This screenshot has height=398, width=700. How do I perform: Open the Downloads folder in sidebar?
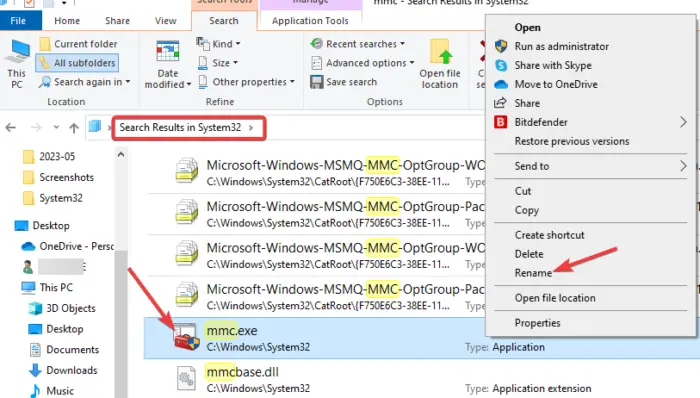[x=71, y=370]
